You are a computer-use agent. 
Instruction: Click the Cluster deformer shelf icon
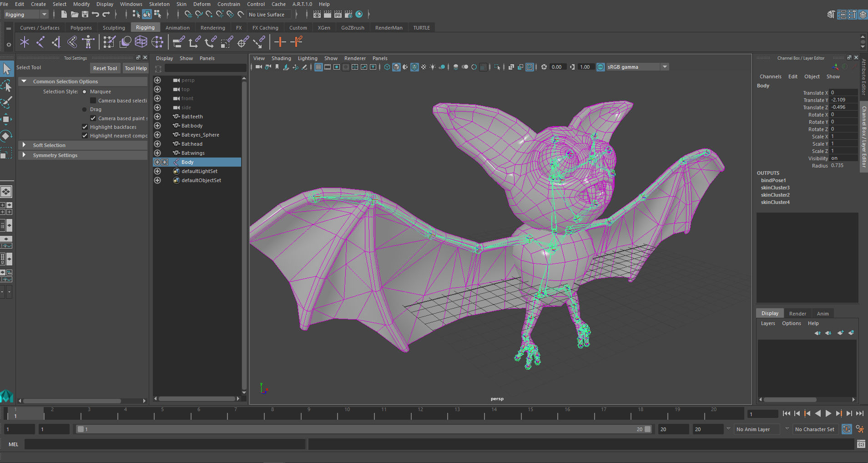coord(157,42)
